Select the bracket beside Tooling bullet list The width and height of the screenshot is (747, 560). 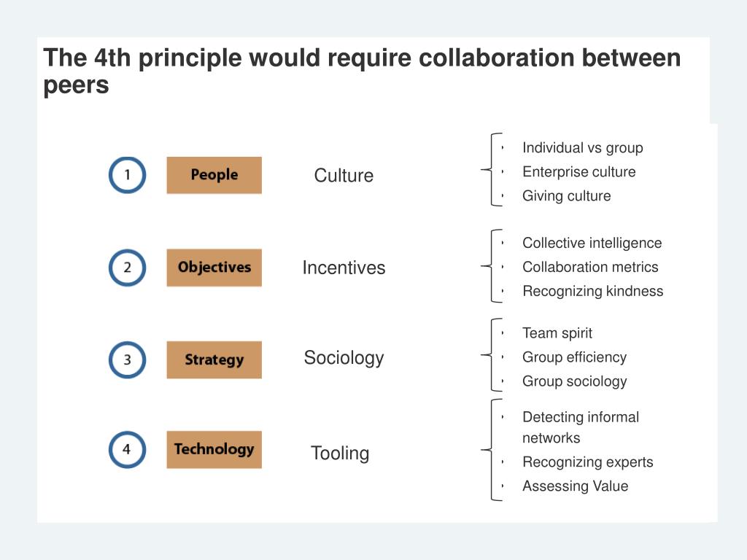pos(492,449)
